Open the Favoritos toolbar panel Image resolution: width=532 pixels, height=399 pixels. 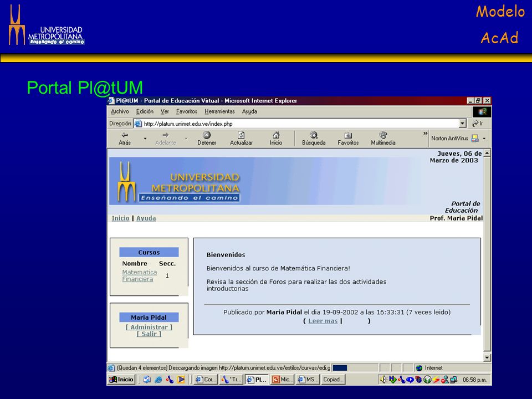click(x=348, y=139)
